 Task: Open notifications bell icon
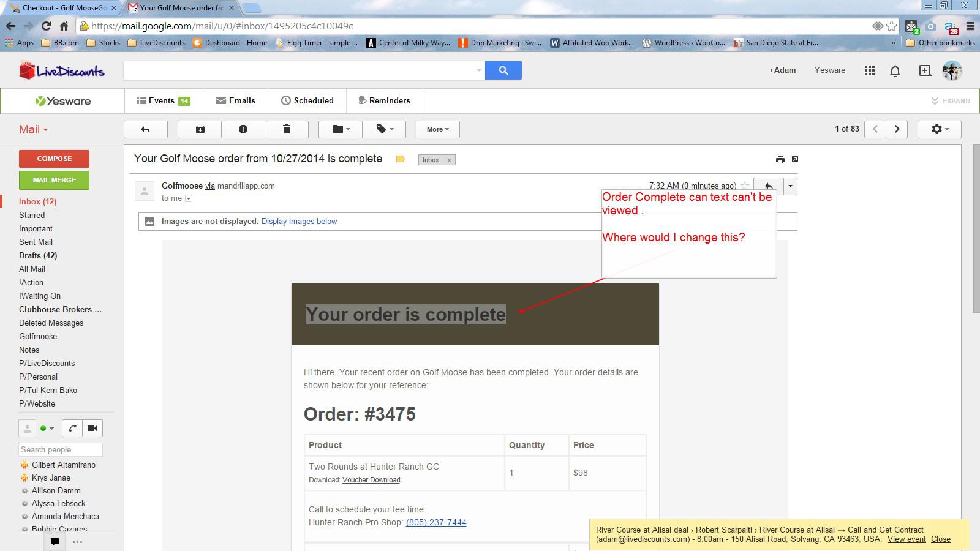pos(895,71)
